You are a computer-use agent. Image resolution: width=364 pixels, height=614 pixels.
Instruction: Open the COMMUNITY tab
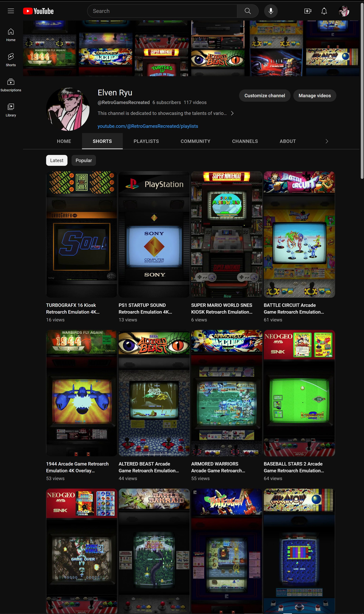point(195,141)
